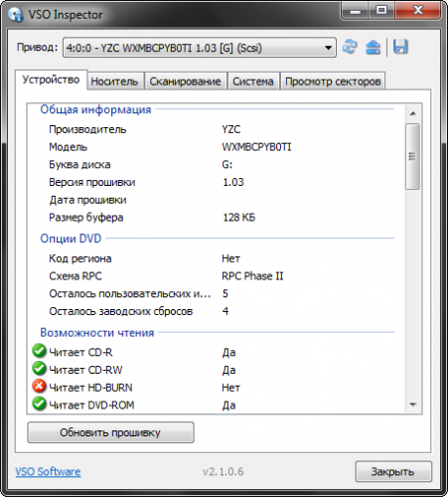The height and width of the screenshot is (497, 448).
Task: Click the refresh drives icon
Action: pos(350,47)
